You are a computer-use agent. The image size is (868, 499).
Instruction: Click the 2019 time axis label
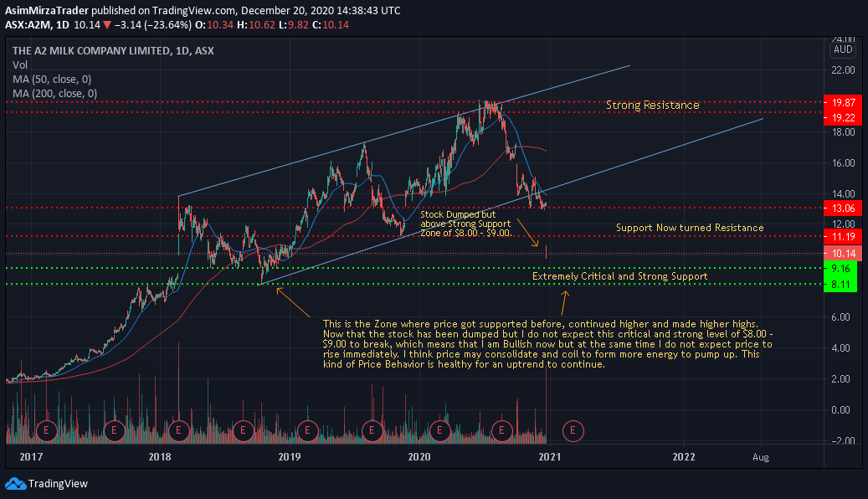(289, 457)
